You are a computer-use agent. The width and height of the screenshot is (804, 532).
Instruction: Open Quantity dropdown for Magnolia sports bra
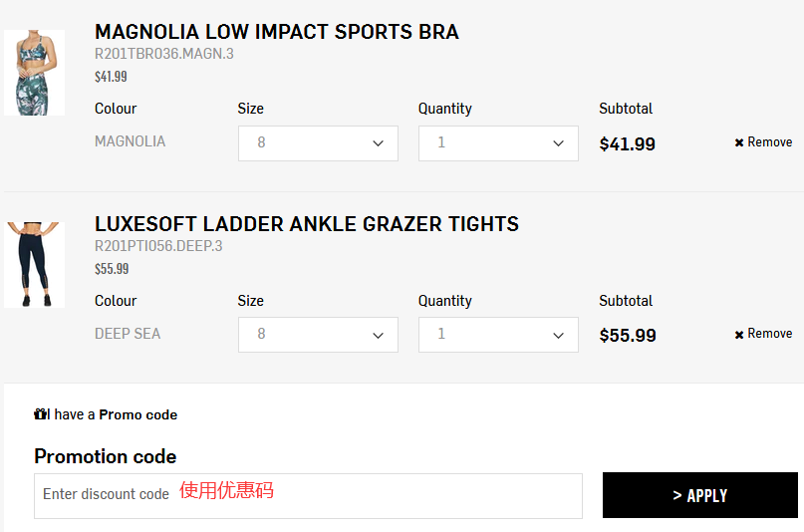pyautogui.click(x=498, y=143)
